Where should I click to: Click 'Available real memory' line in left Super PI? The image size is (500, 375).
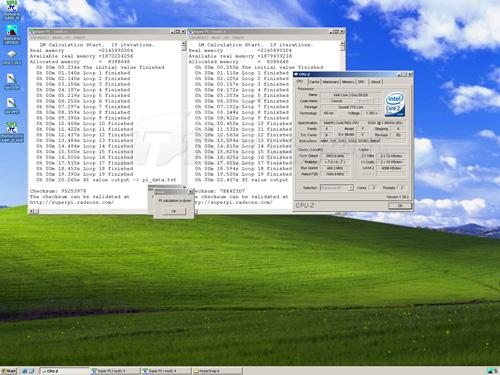tap(81, 56)
